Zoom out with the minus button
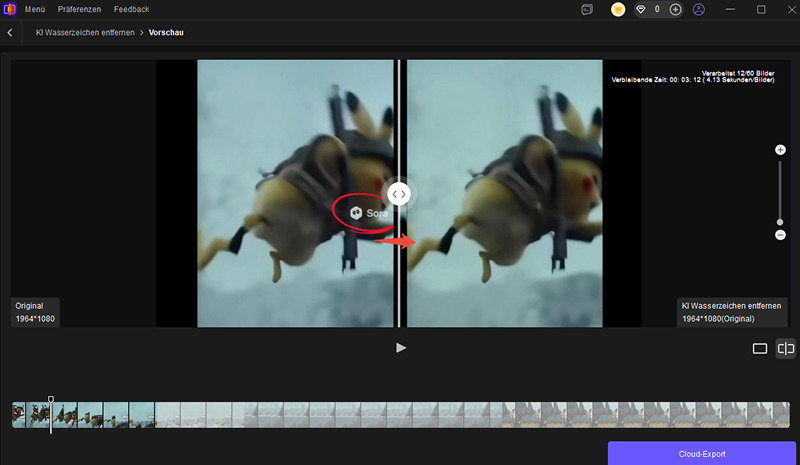Viewport: 800px width, 465px height. (x=780, y=235)
